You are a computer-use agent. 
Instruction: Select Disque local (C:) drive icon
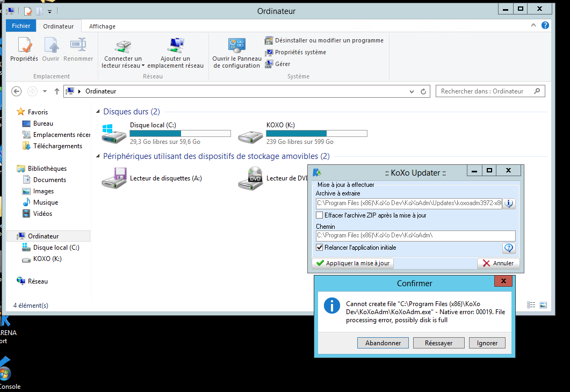[x=114, y=134]
